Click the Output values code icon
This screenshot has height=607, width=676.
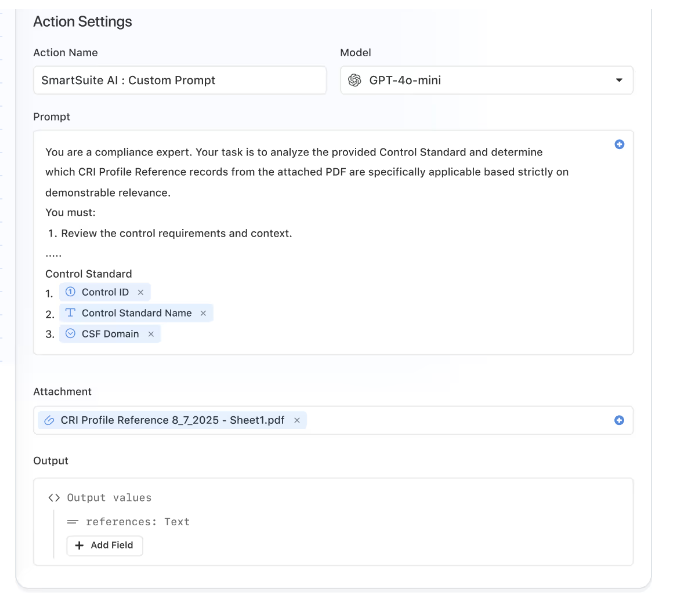pyautogui.click(x=54, y=498)
